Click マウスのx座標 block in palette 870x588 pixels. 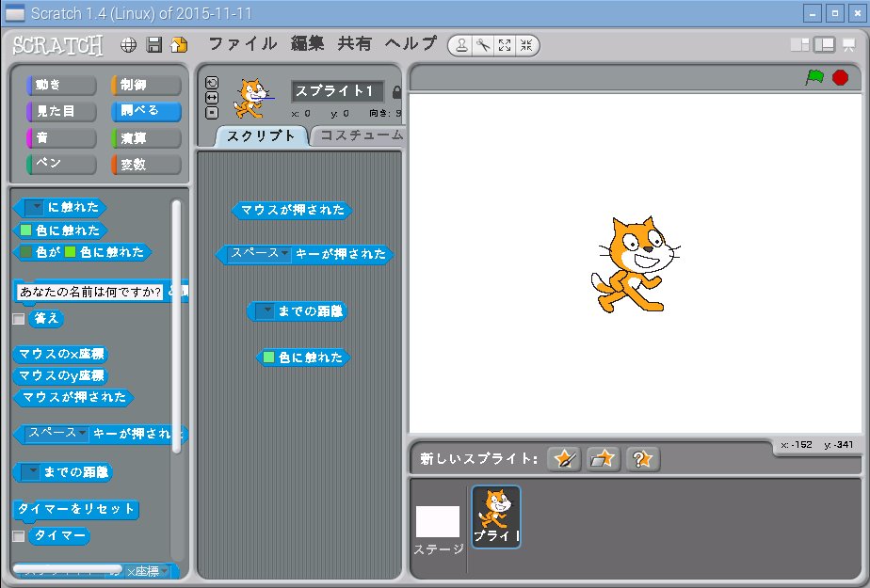(60, 354)
